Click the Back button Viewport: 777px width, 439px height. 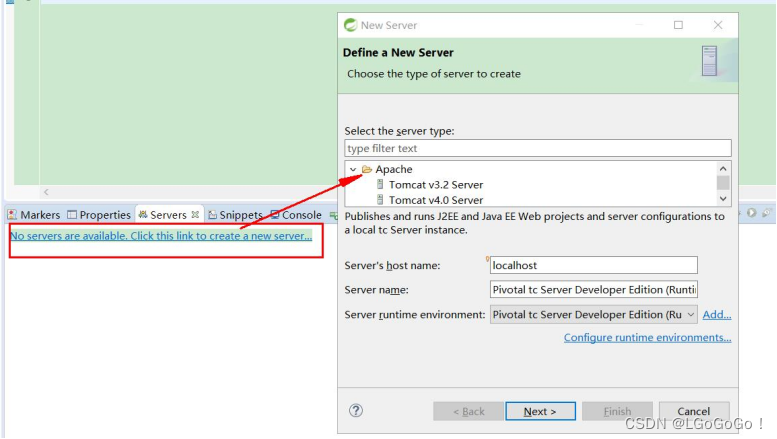[468, 411]
